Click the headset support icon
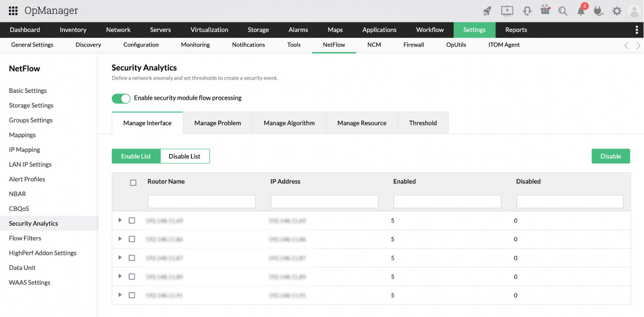 527,11
